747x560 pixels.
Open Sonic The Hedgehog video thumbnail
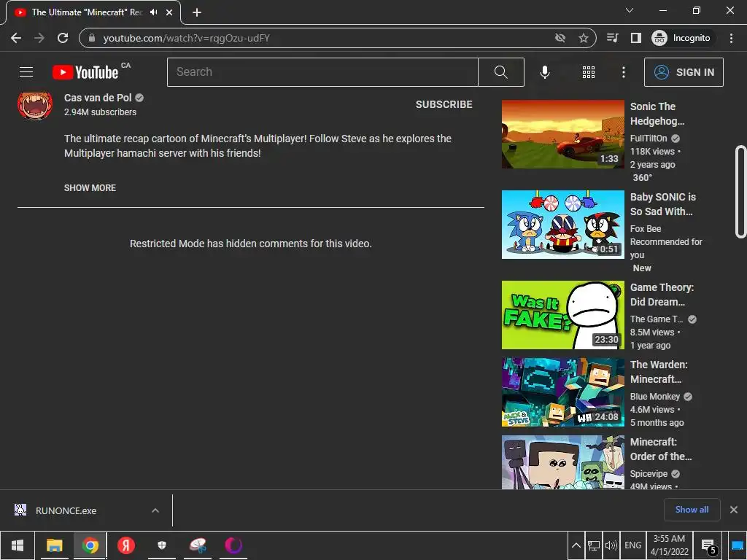click(562, 134)
